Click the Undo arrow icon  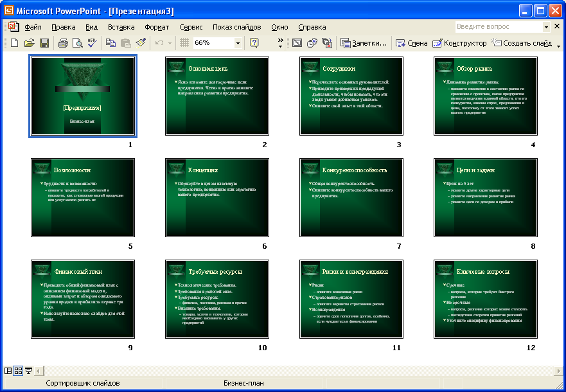pos(159,43)
